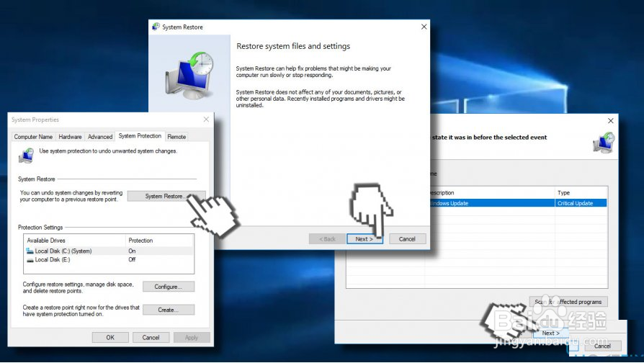Open the Remote tab
The height and width of the screenshot is (363, 644).
[x=176, y=137]
